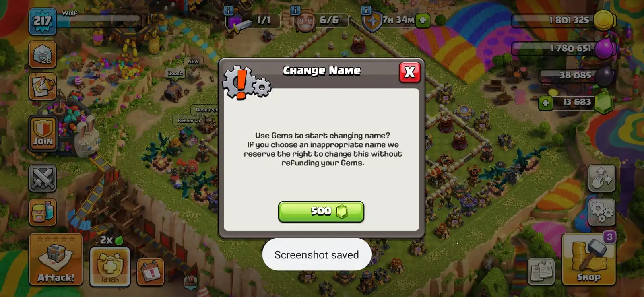The height and width of the screenshot is (297, 644).
Task: Tap the green plus to buy gems
Action: (546, 103)
